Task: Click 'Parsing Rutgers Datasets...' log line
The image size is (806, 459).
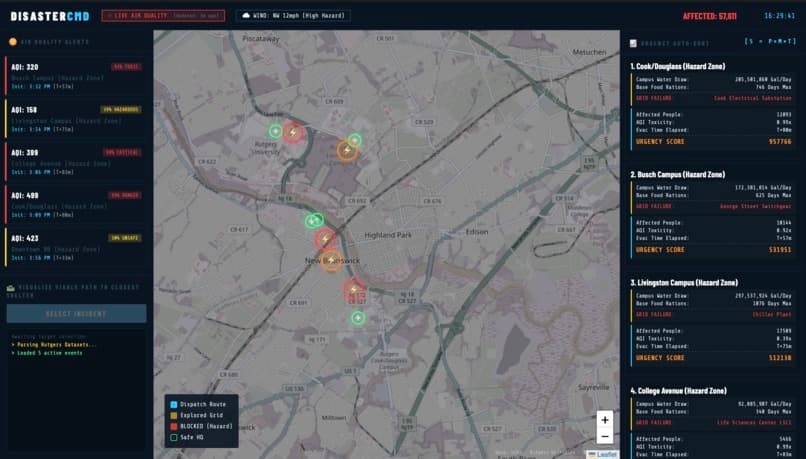Action: point(53,345)
